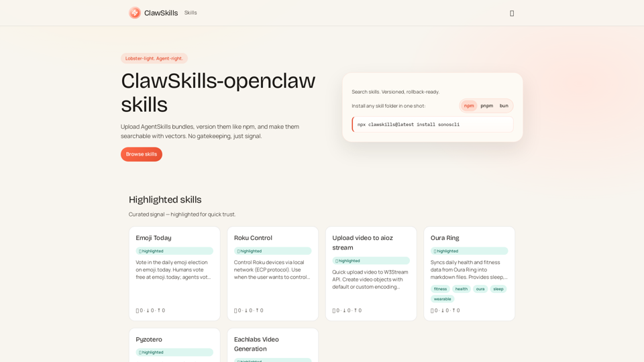The image size is (644, 362).
Task: Click the sleep tag on Oura Ring
Action: (498, 289)
